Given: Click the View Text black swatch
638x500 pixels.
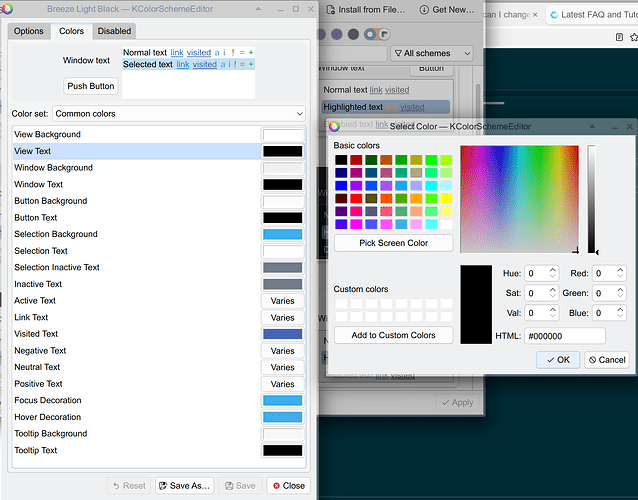Looking at the screenshot, I should pyautogui.click(x=282, y=151).
